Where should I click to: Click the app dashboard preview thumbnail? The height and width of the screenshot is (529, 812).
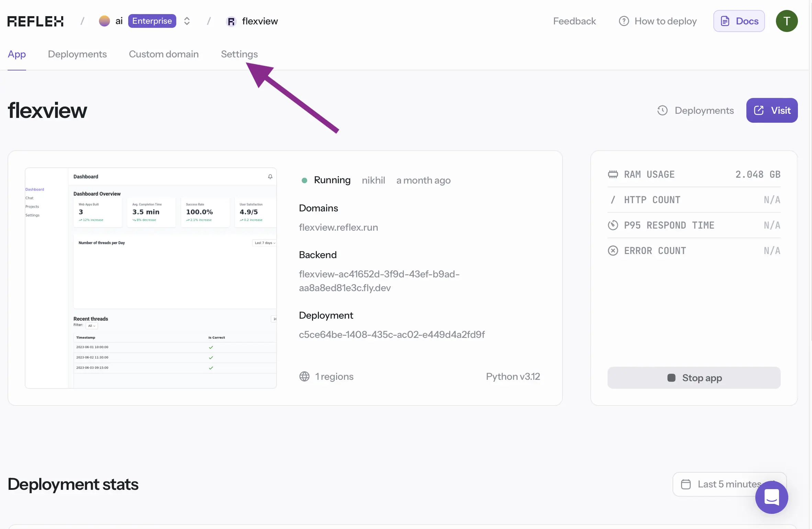tap(151, 278)
